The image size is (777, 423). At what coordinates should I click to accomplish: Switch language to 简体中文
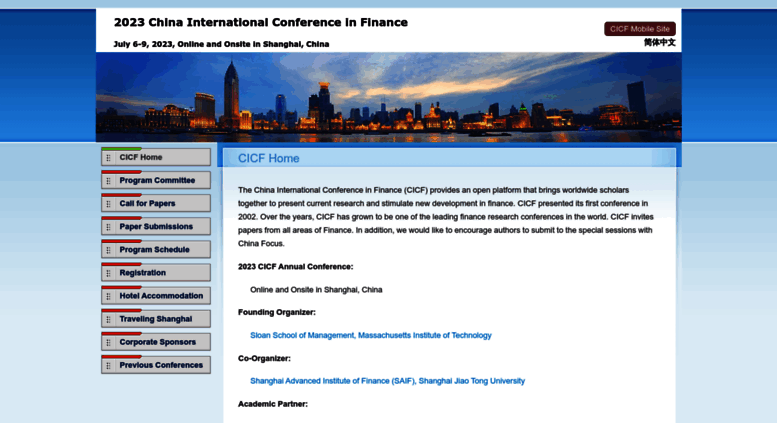(660, 43)
